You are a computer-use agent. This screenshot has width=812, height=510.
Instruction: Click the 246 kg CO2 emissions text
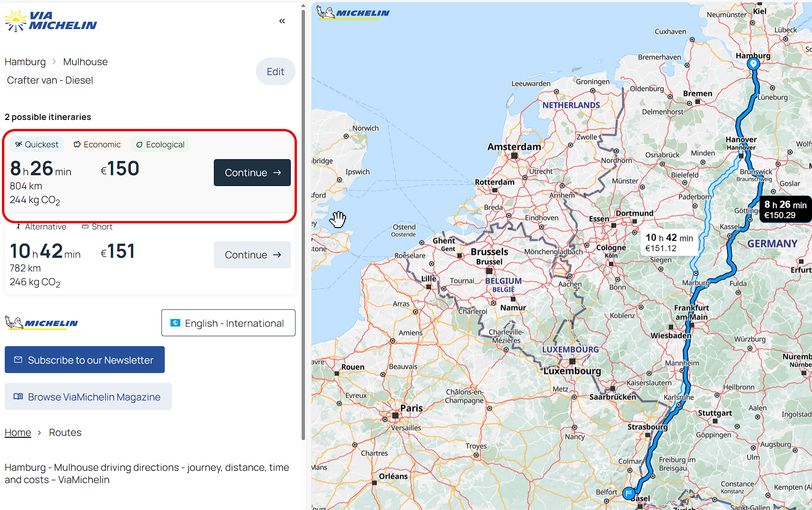(x=35, y=282)
